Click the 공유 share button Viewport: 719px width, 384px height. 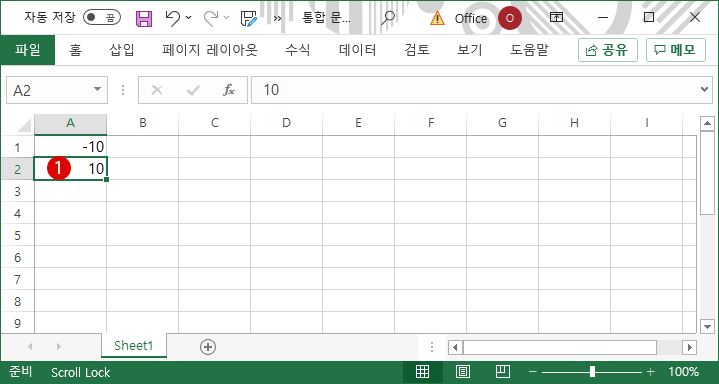pos(608,50)
